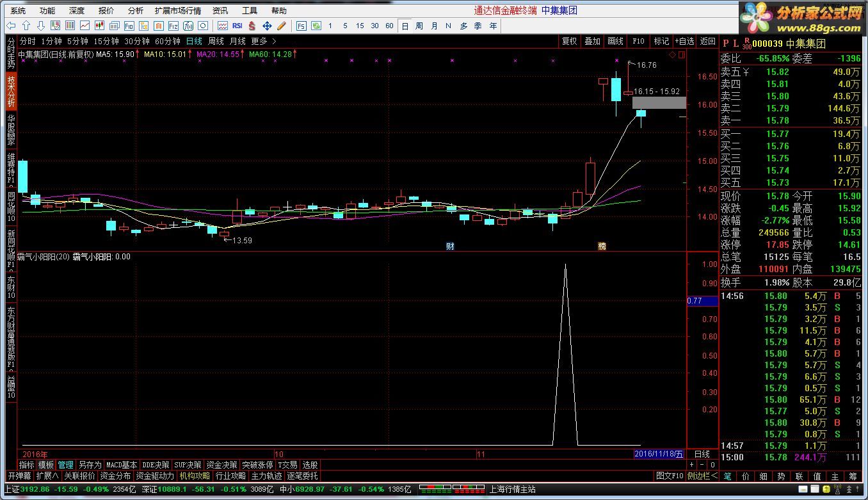Click the news document toolbar icon
The height and width of the screenshot is (500, 868).
click(114, 26)
